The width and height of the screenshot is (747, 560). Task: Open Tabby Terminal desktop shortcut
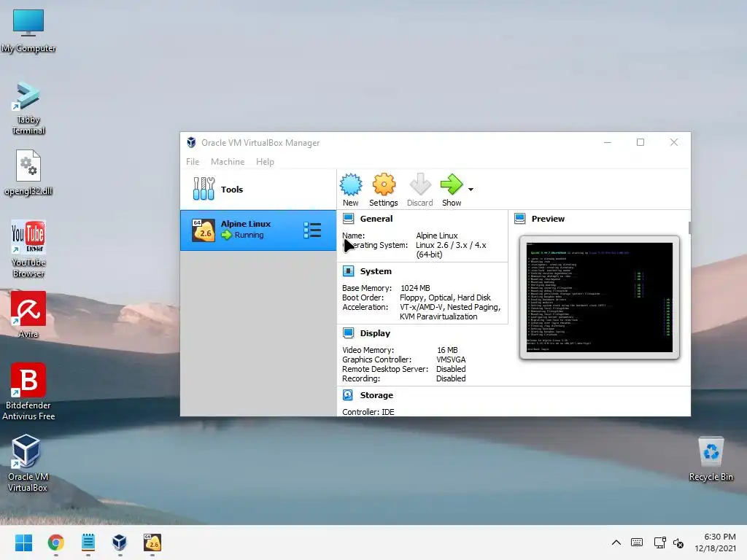(28, 108)
